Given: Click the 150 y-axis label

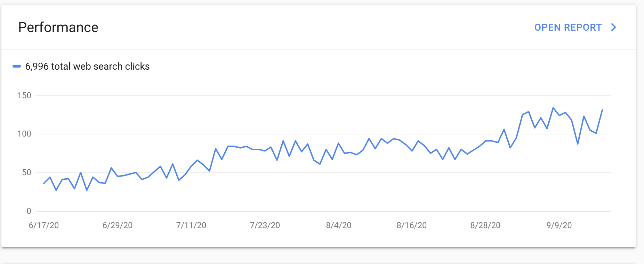Looking at the screenshot, I should pos(24,95).
